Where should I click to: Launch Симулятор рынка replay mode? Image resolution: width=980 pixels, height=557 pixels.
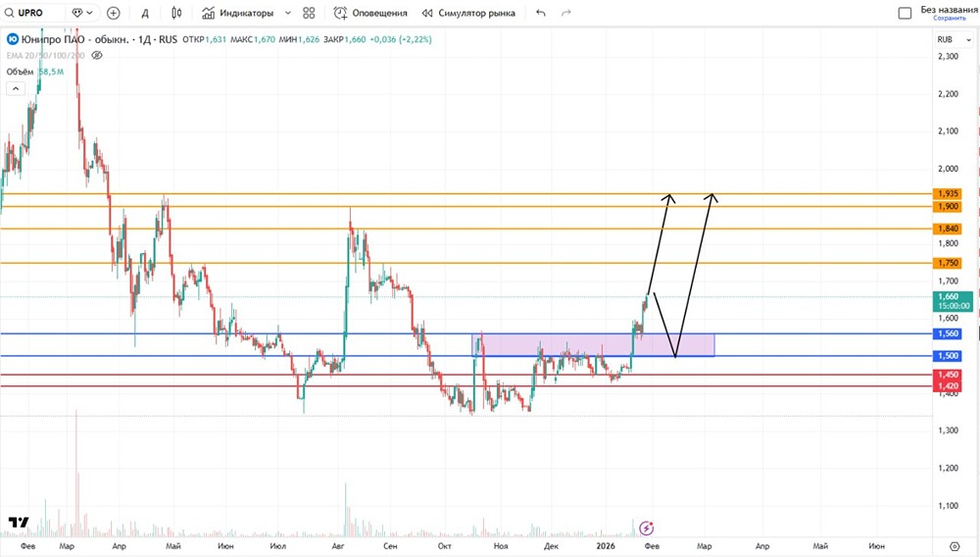coord(468,14)
